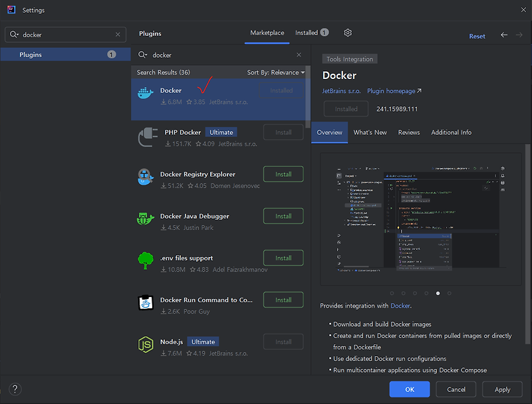Viewport: 532px width, 404px height.
Task: Click the PHP Docker plug icon
Action: 146,136
